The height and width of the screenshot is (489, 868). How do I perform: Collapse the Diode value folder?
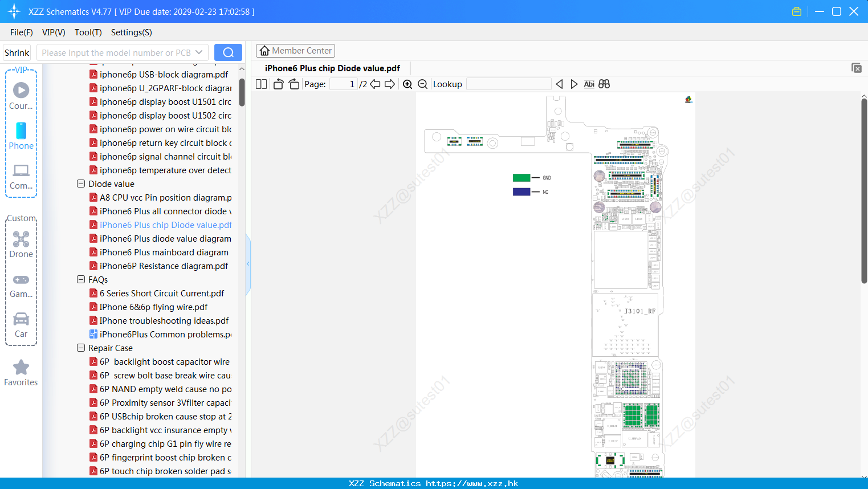pyautogui.click(x=81, y=184)
